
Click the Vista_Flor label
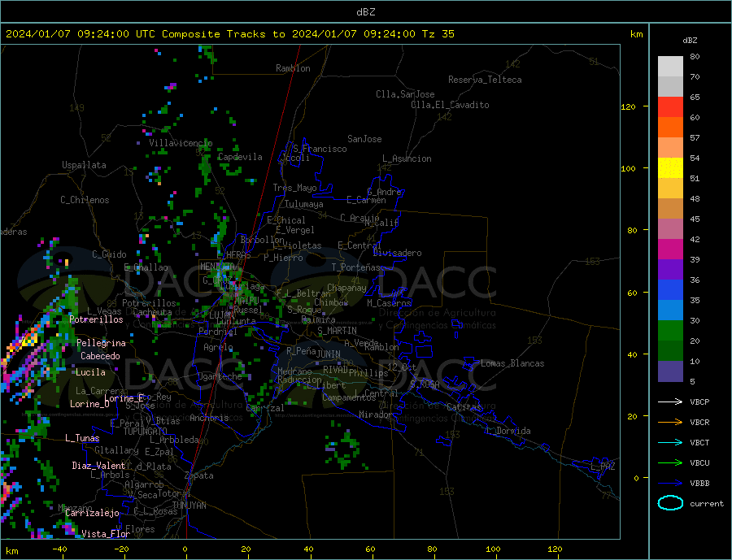click(x=106, y=534)
